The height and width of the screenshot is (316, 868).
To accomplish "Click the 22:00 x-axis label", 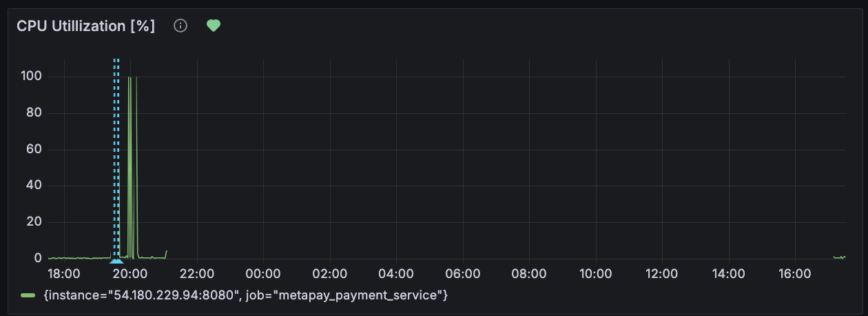I will pos(196,274).
